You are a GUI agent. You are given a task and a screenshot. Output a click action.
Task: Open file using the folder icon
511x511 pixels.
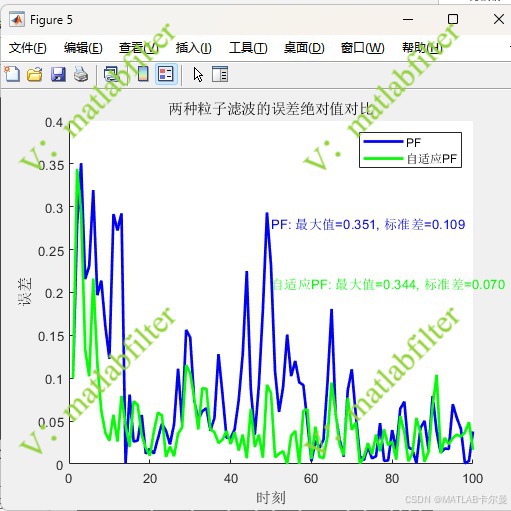35,74
